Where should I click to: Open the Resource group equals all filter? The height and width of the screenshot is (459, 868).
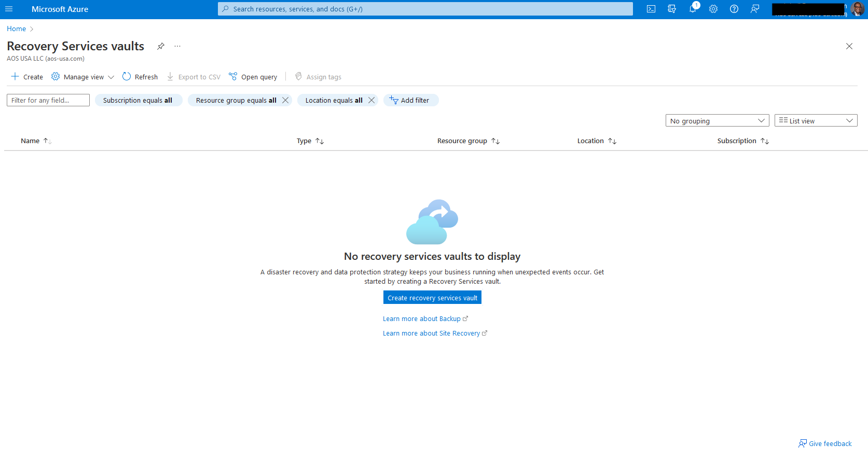coord(236,100)
